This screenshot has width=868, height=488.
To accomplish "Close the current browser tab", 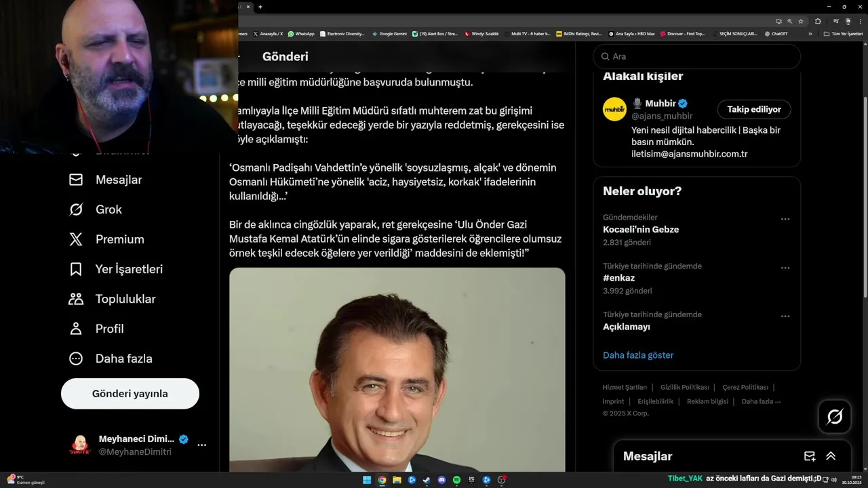I will pyautogui.click(x=248, y=7).
